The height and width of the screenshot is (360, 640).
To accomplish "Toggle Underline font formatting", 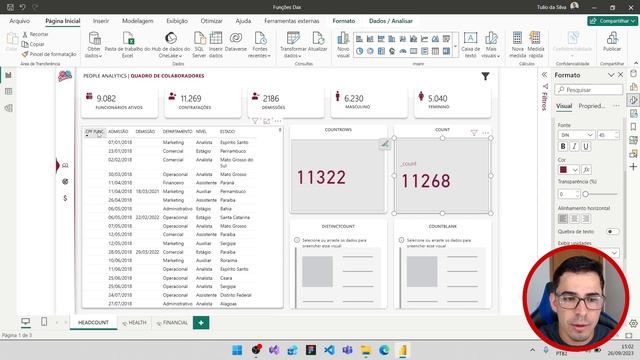I will pyautogui.click(x=586, y=146).
